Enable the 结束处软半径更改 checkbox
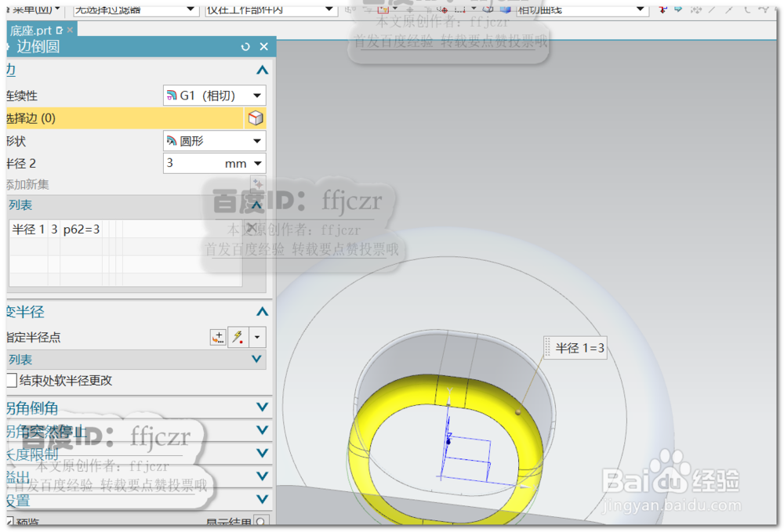 [x=12, y=380]
